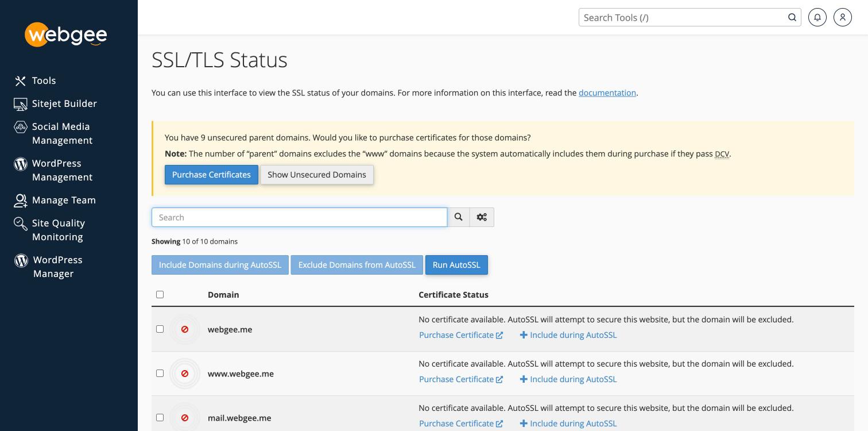Viewport: 868px width, 431px height.
Task: Click the WordPress Manager sidebar icon
Action: [21, 260]
